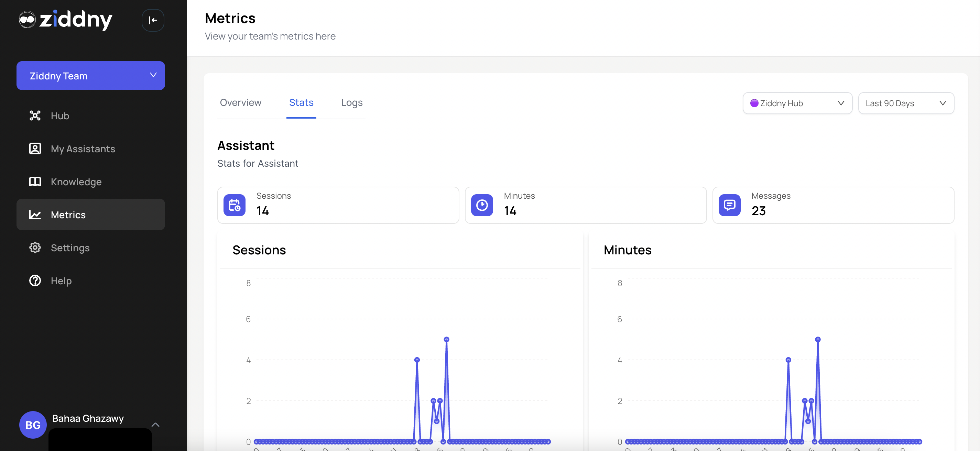Open the Ziddny Hub assistant selector
The image size is (980, 451).
(797, 103)
